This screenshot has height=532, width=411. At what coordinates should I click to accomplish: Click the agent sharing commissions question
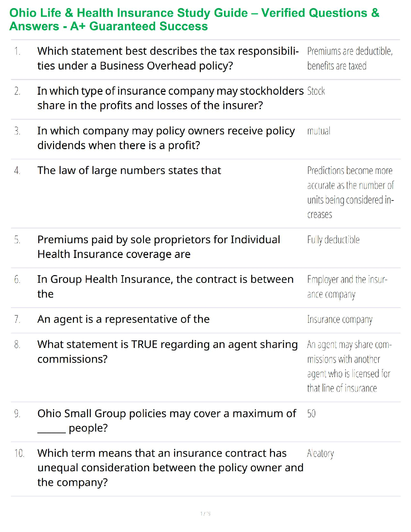(x=167, y=352)
